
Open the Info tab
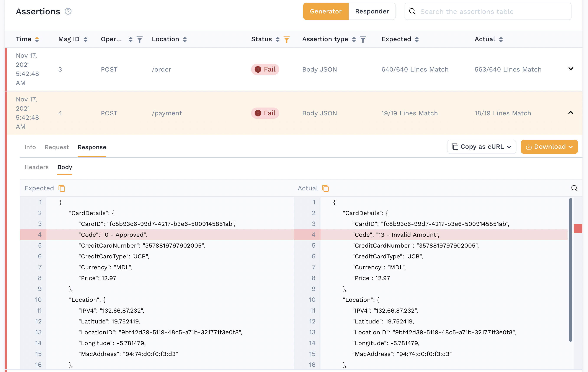[30, 147]
